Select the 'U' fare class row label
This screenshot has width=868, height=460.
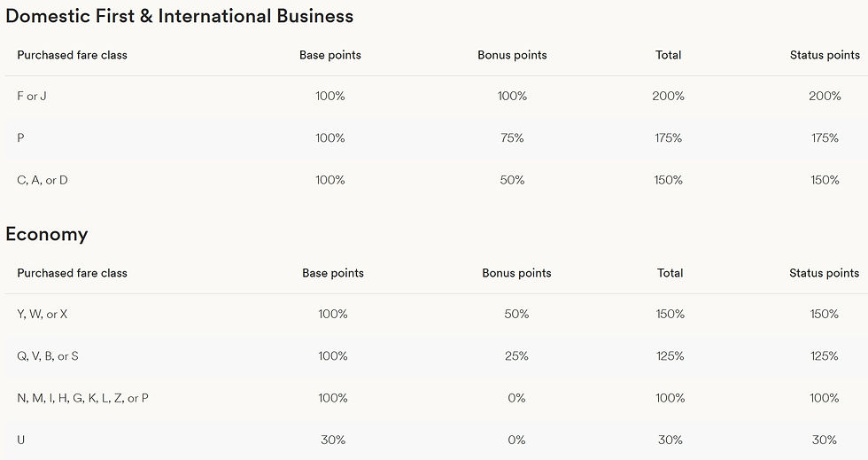click(21, 440)
